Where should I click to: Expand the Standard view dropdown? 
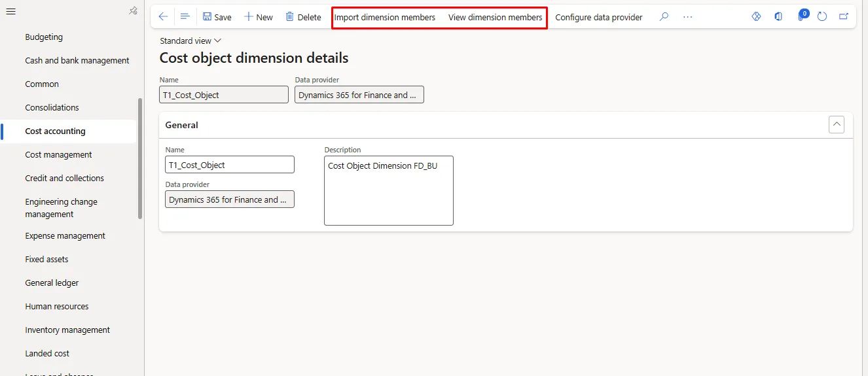[190, 41]
